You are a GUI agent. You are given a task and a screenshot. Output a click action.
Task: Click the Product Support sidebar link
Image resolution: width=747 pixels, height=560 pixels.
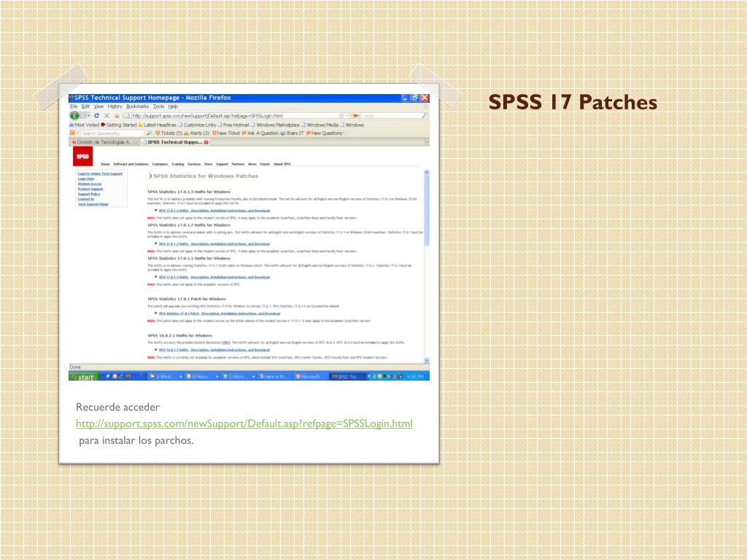(90, 189)
